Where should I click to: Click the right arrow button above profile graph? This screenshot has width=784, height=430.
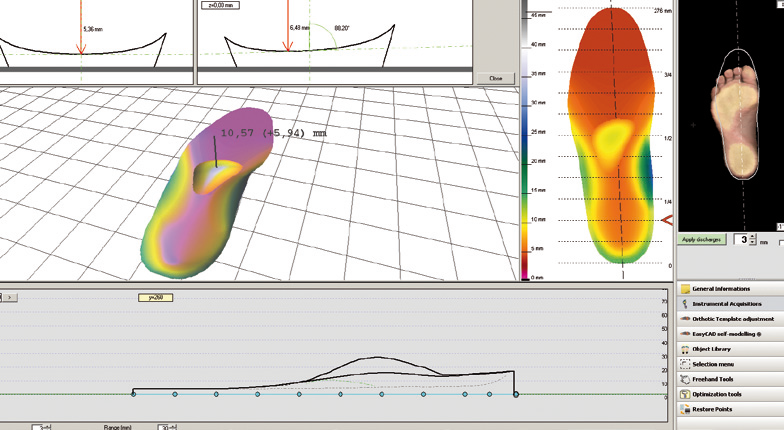tap(9, 297)
